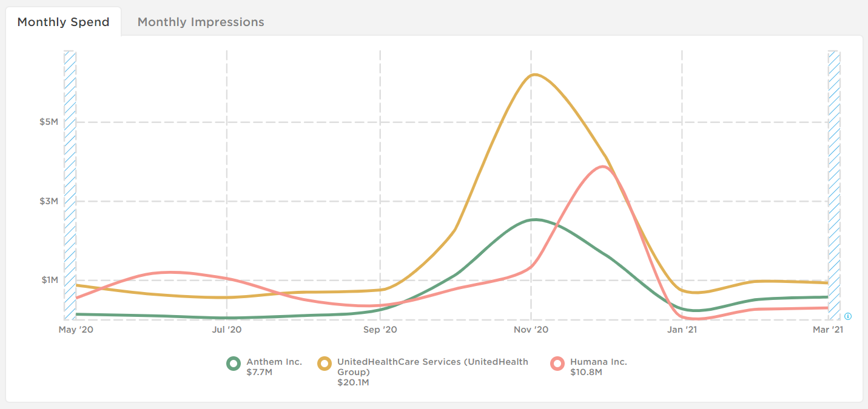Toggle Humana Inc. pink legend circle
The image size is (868, 409).
pos(557,364)
